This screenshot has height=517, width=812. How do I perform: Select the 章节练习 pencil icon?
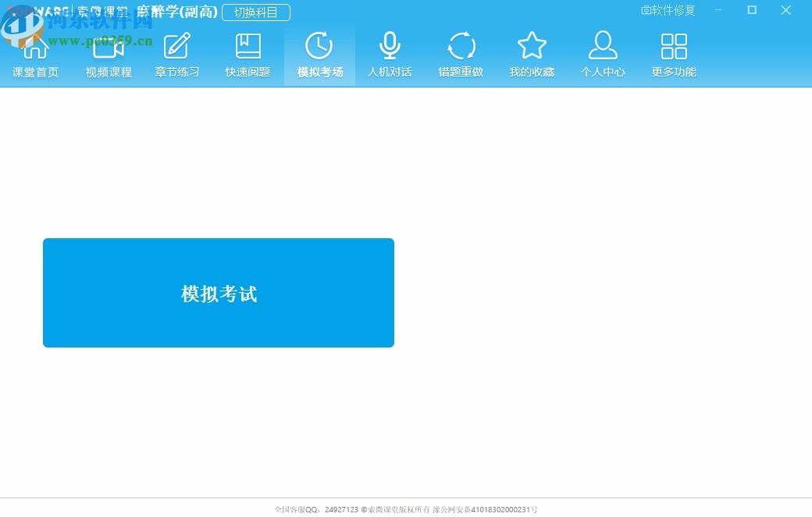[x=177, y=45]
